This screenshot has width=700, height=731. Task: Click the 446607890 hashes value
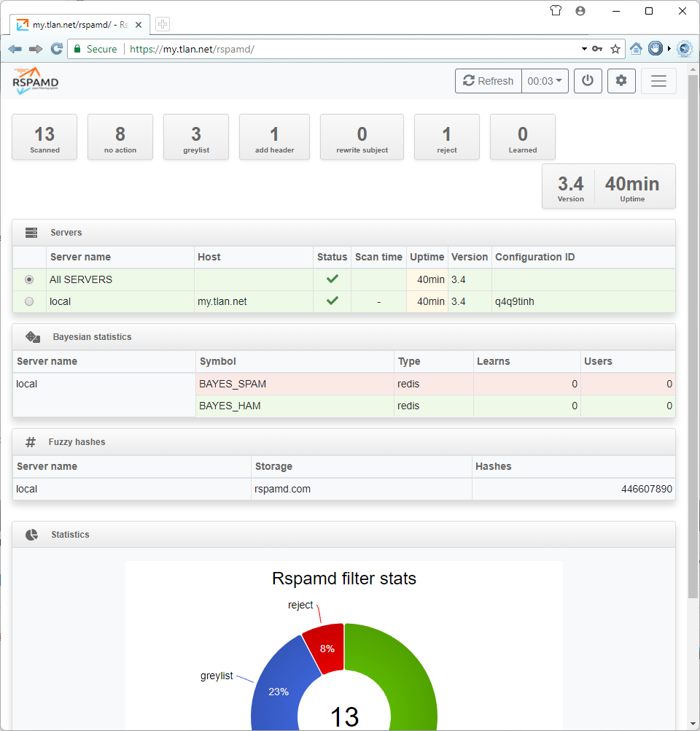tap(646, 489)
